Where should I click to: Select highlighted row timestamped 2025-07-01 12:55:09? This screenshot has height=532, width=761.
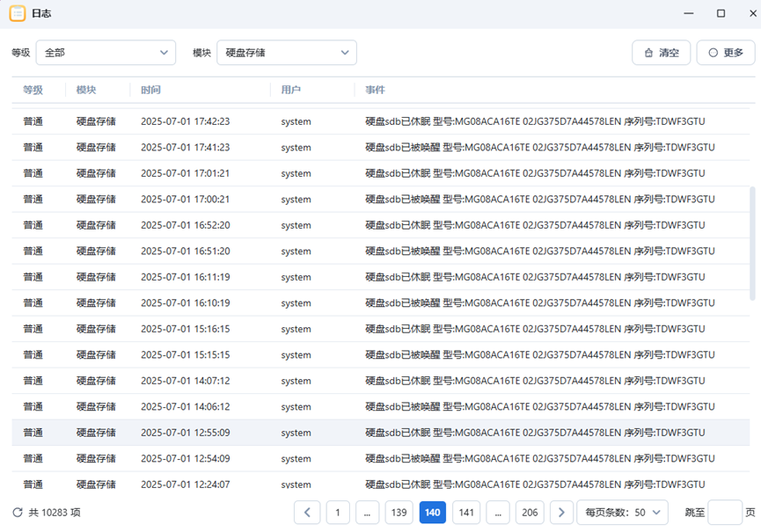tap(380, 433)
